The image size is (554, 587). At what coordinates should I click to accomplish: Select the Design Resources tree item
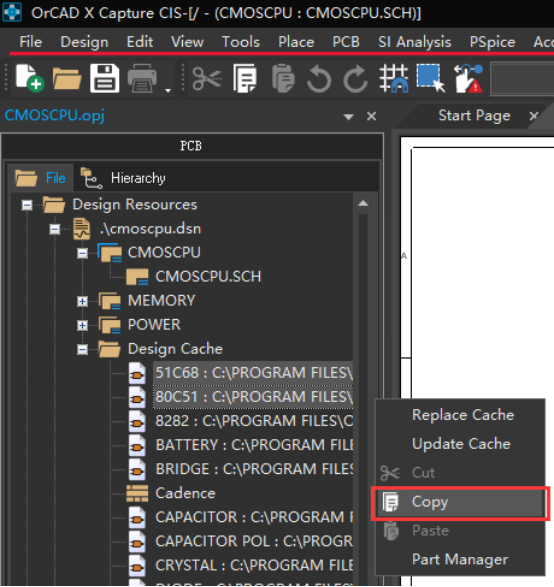pos(134,205)
